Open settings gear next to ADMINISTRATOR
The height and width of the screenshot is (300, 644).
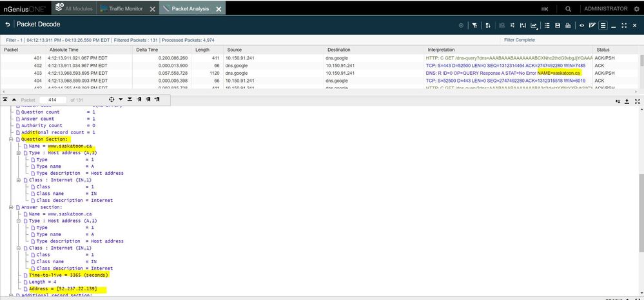[637, 8]
